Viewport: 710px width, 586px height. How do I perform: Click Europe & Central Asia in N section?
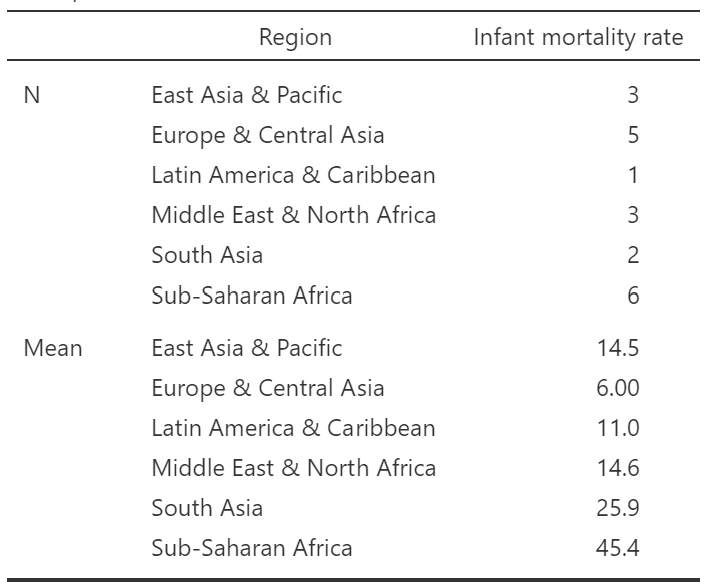[267, 135]
